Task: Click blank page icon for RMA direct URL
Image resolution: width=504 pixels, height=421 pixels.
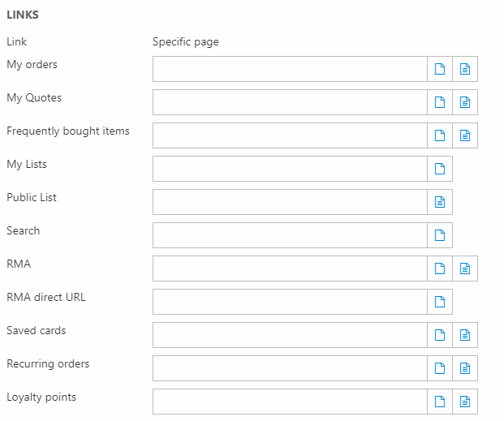Action: pos(440,302)
